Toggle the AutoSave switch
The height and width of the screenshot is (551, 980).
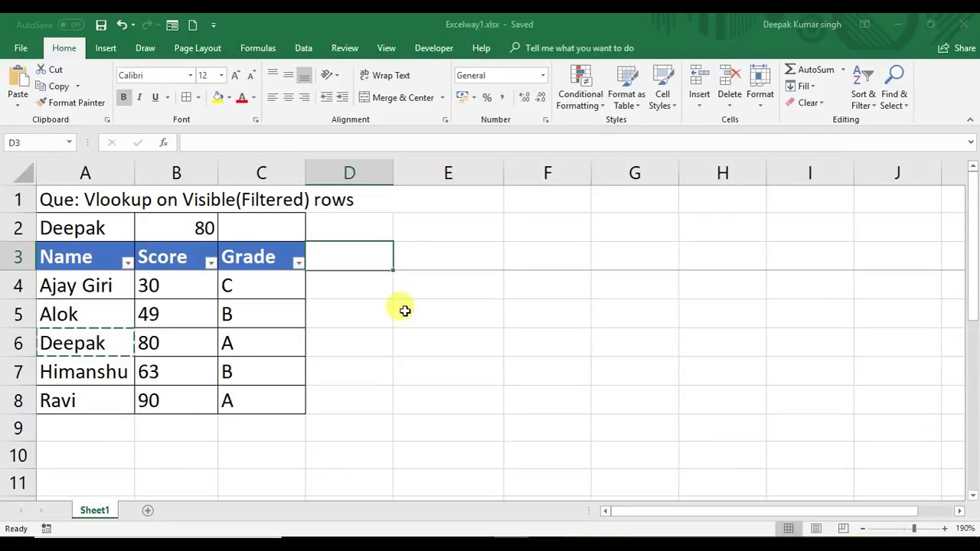pos(70,24)
